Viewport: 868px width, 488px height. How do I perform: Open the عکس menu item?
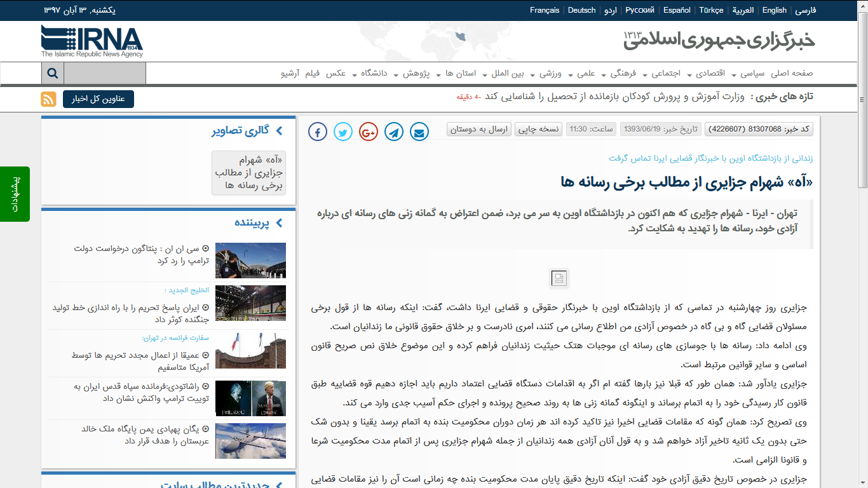tap(336, 73)
